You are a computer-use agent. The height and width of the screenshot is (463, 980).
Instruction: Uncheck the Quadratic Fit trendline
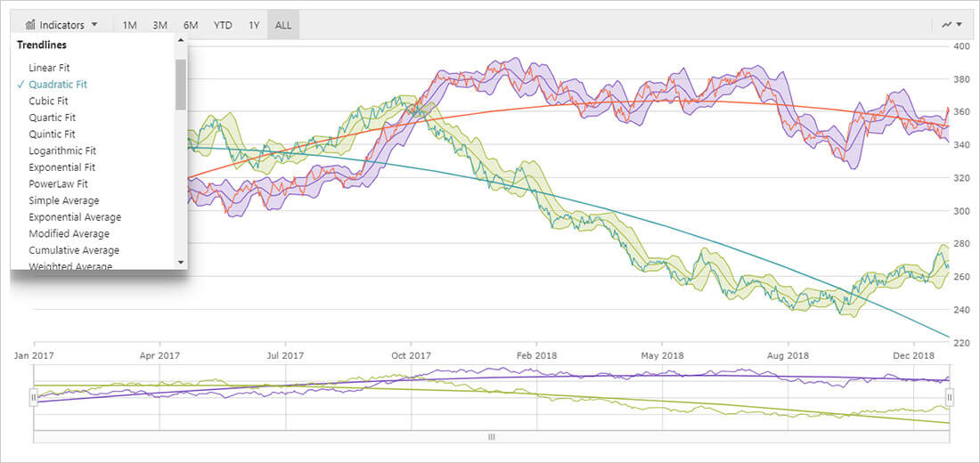click(57, 85)
